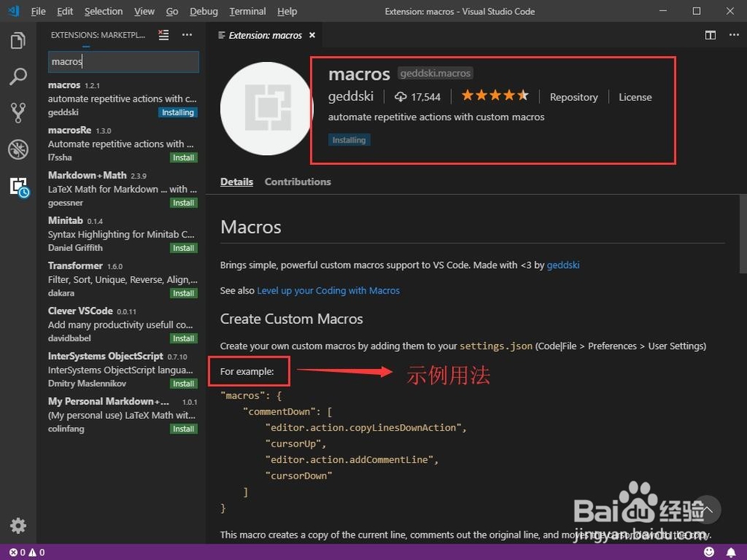747x560 pixels.
Task: Install My Personal Markdown extension
Action: [184, 429]
